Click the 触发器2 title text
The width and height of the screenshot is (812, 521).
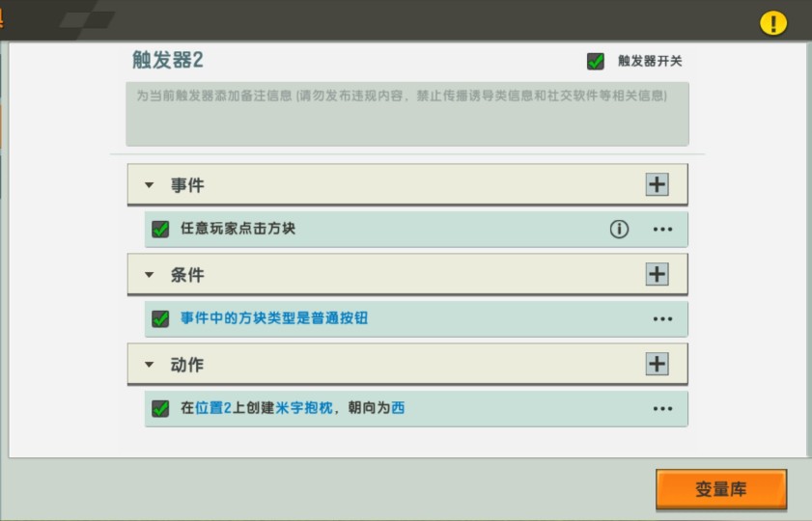[167, 60]
